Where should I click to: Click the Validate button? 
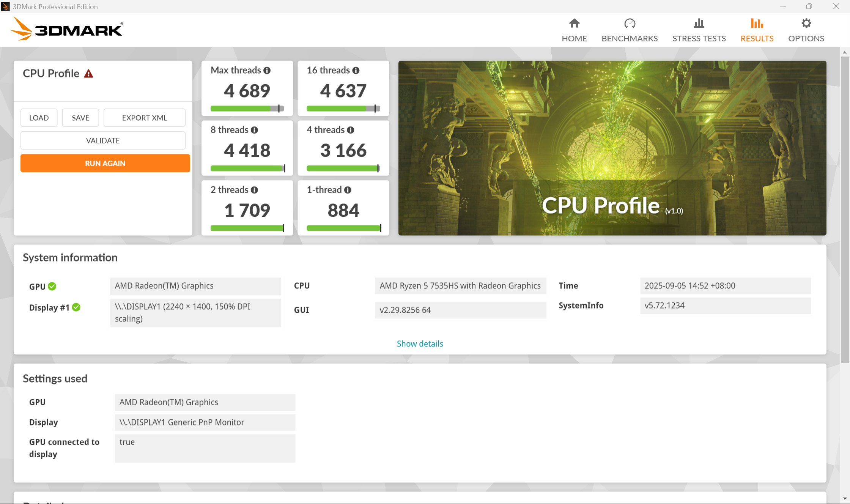click(103, 140)
